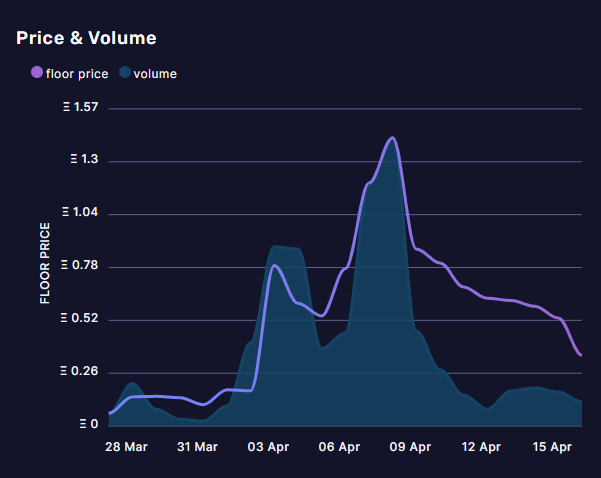This screenshot has width=601, height=478.
Task: Select the Ξ 0.52 y-axis label
Action: point(80,319)
